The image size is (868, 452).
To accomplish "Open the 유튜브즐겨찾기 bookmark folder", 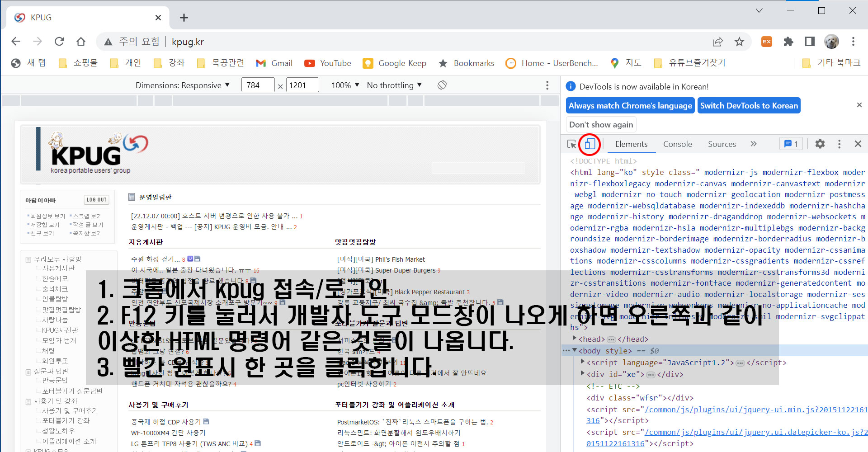I will pyautogui.click(x=689, y=63).
